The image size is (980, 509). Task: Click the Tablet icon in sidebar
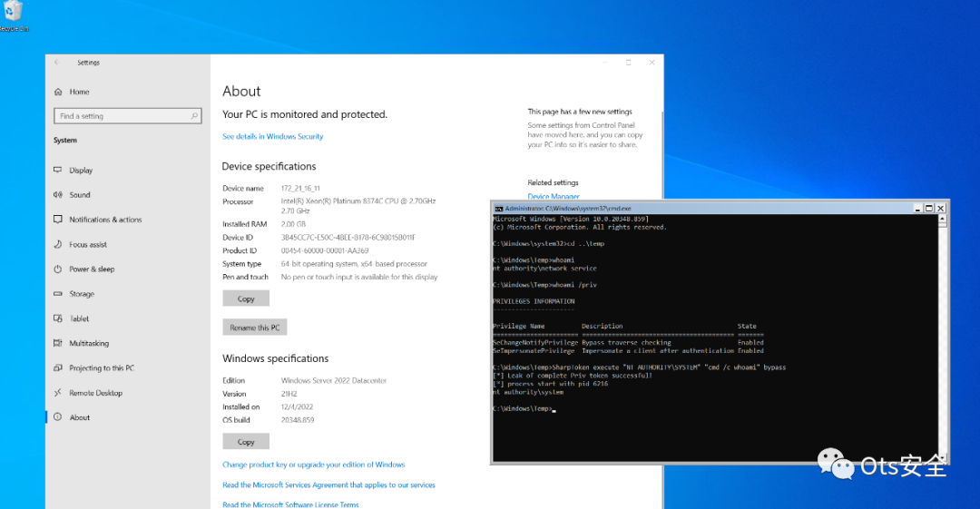click(x=58, y=318)
